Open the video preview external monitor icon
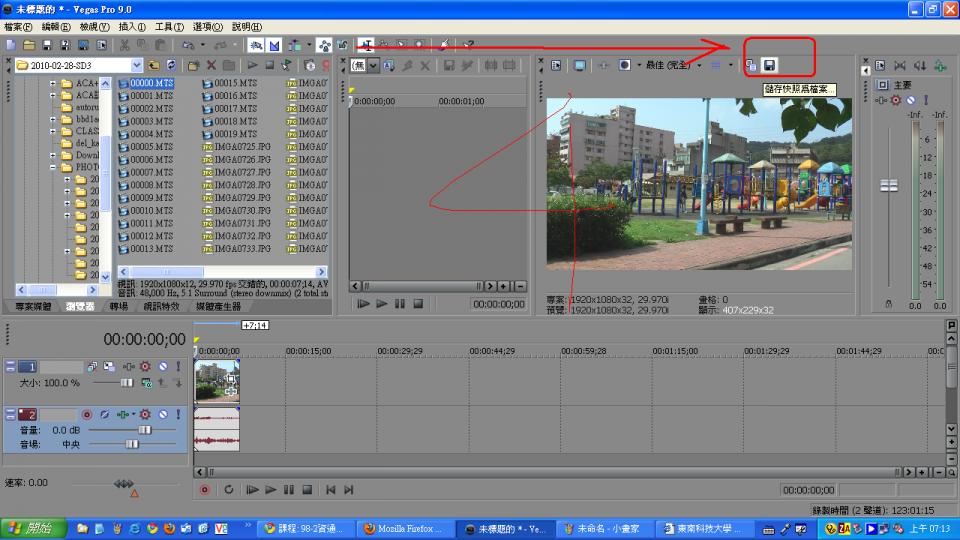The image size is (960, 540). [579, 65]
